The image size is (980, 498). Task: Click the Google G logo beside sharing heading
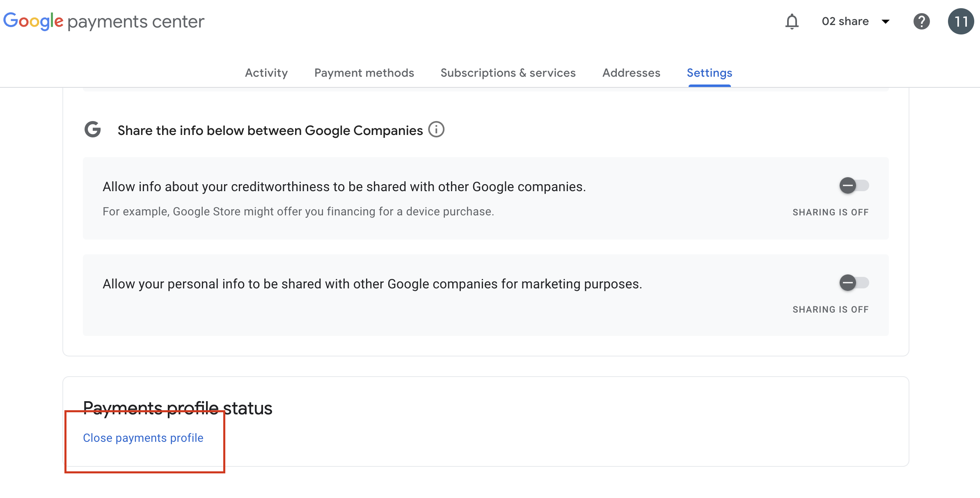tap(93, 130)
